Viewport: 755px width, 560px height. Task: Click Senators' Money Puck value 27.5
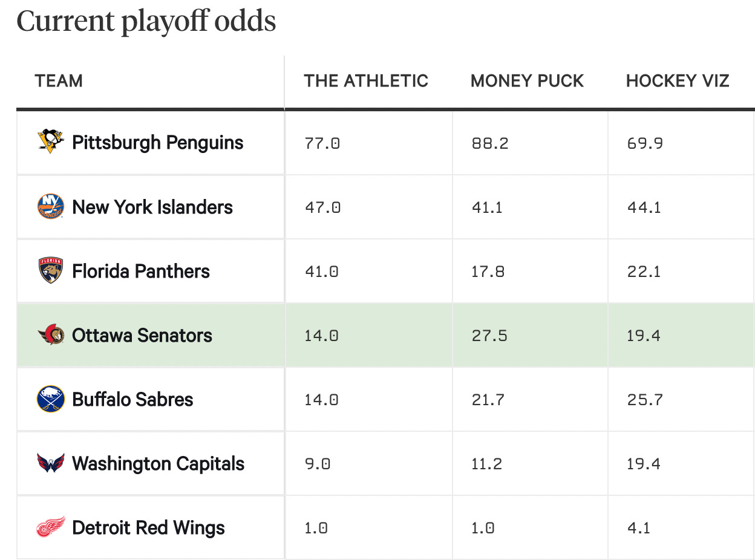(x=490, y=335)
